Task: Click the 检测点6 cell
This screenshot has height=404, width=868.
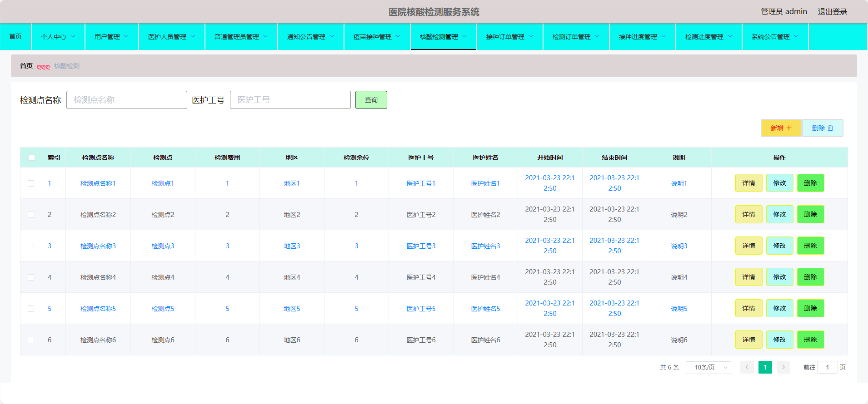Action: 163,340
